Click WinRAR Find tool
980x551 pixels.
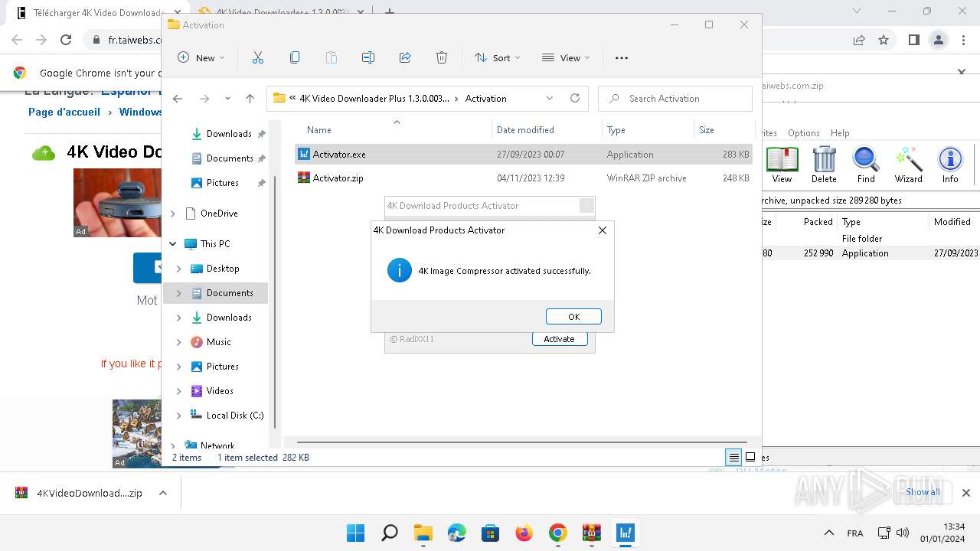click(x=866, y=165)
